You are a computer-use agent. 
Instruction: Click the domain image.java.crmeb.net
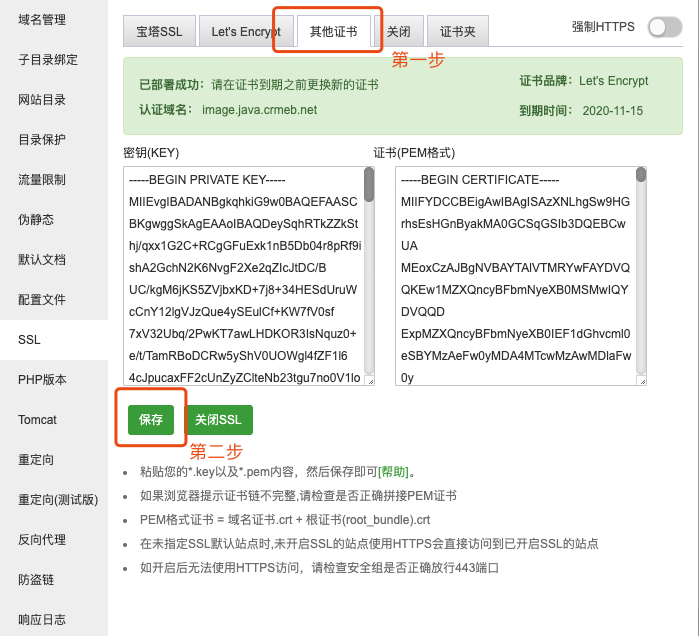tap(259, 110)
